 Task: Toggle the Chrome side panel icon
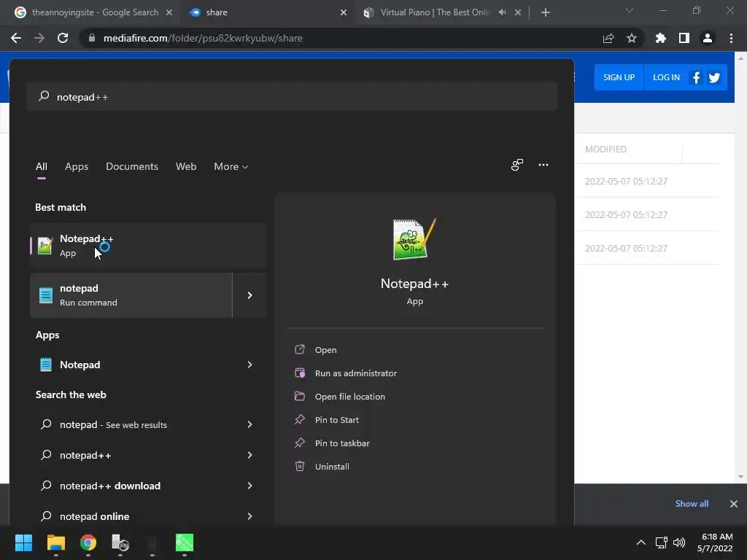[x=684, y=38]
